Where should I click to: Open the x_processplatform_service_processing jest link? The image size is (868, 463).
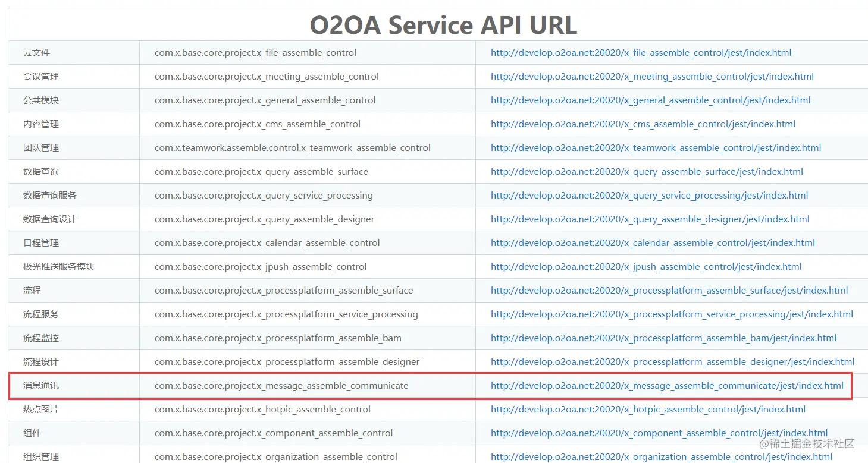pyautogui.click(x=672, y=314)
